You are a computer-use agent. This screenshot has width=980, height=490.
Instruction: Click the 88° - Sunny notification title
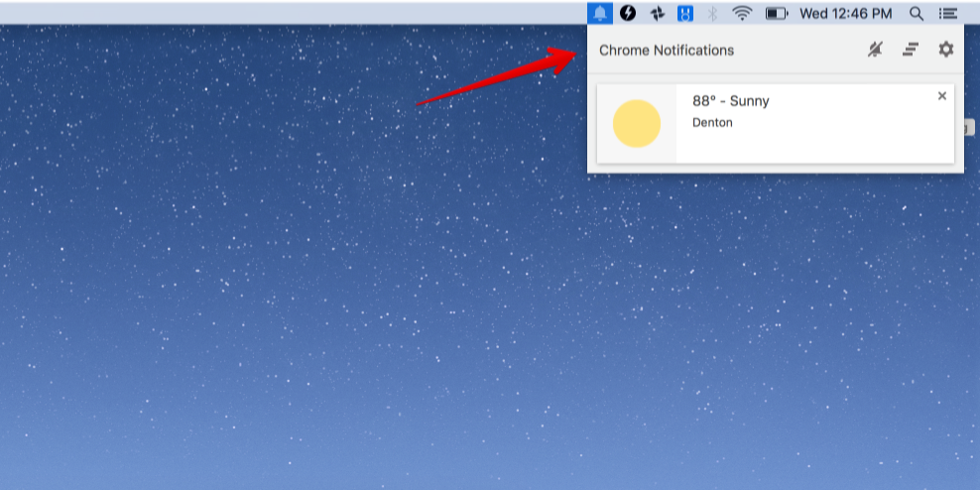pos(731,100)
